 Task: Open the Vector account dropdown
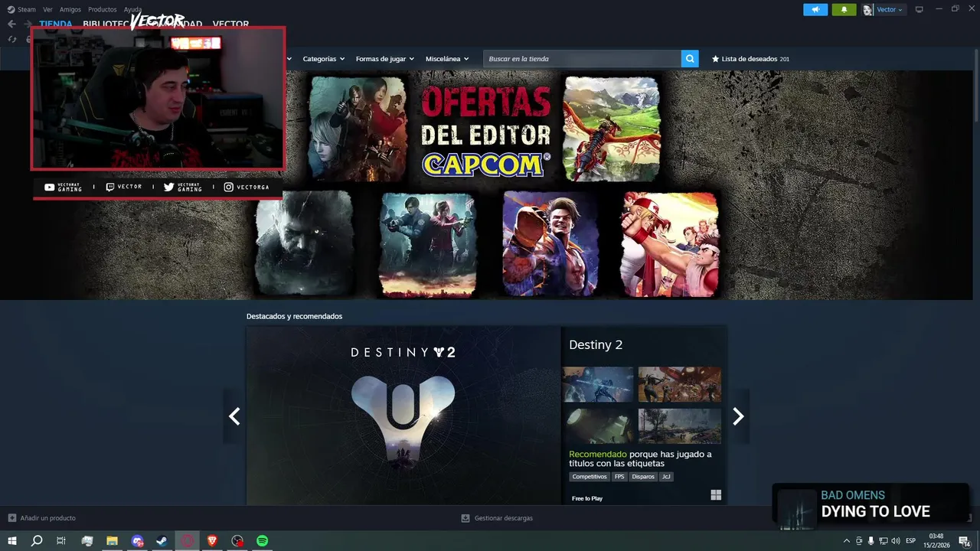890,10
